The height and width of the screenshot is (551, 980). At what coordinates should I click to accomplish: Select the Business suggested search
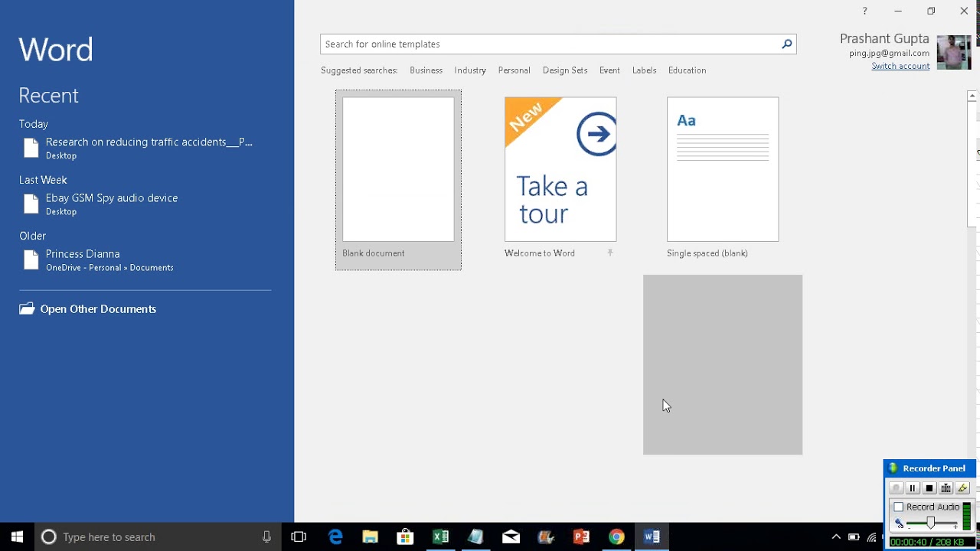click(x=426, y=70)
